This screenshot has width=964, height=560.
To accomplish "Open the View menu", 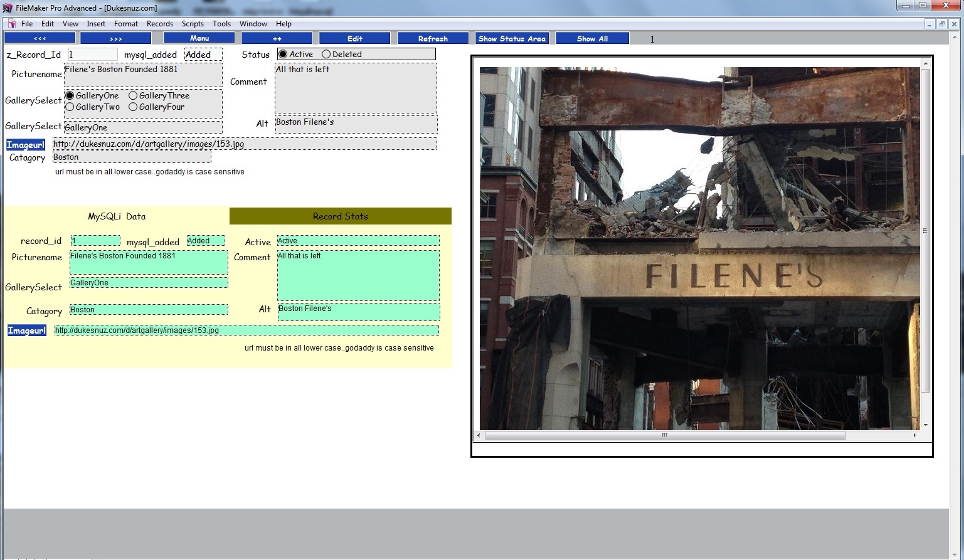I will pyautogui.click(x=70, y=24).
